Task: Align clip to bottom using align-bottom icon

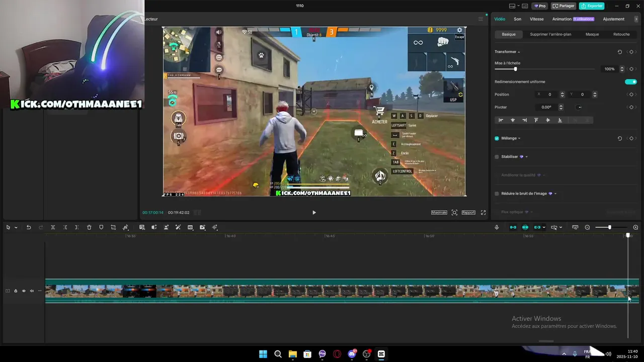Action: click(559, 120)
